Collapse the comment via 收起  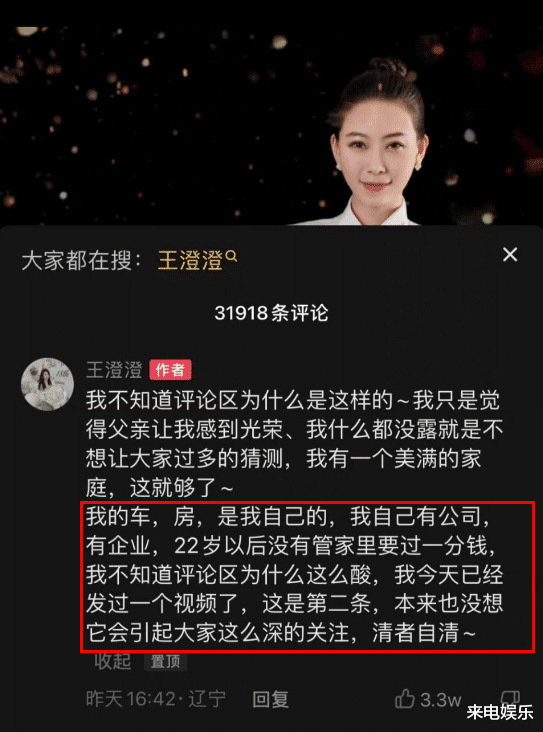tap(112, 661)
